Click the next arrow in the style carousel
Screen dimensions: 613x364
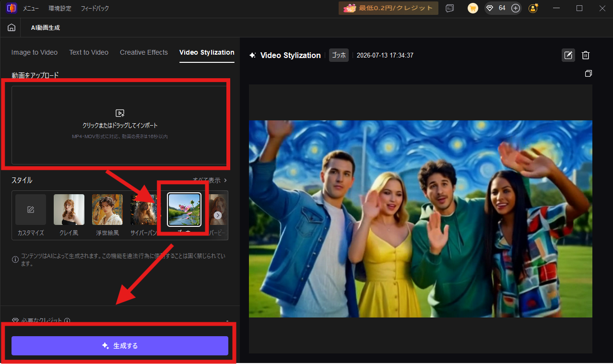218,215
